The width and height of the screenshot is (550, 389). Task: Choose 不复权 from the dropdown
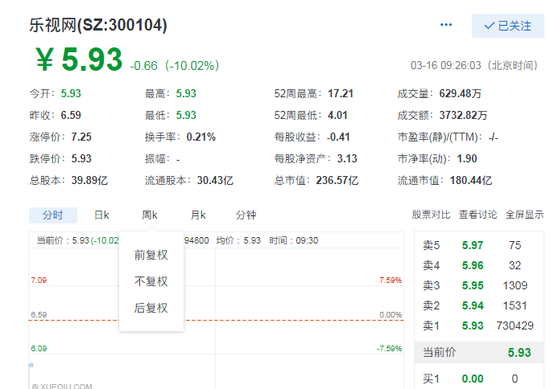pos(151,281)
